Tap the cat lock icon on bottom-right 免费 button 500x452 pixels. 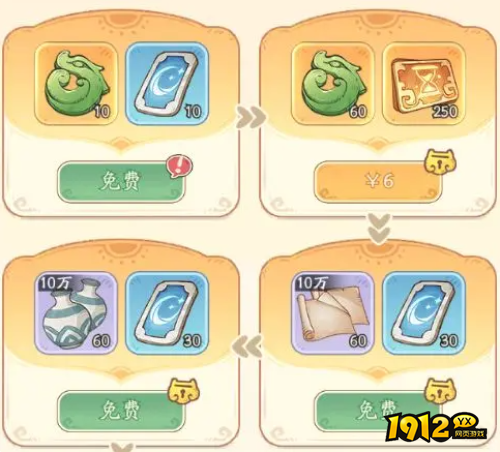click(x=440, y=390)
